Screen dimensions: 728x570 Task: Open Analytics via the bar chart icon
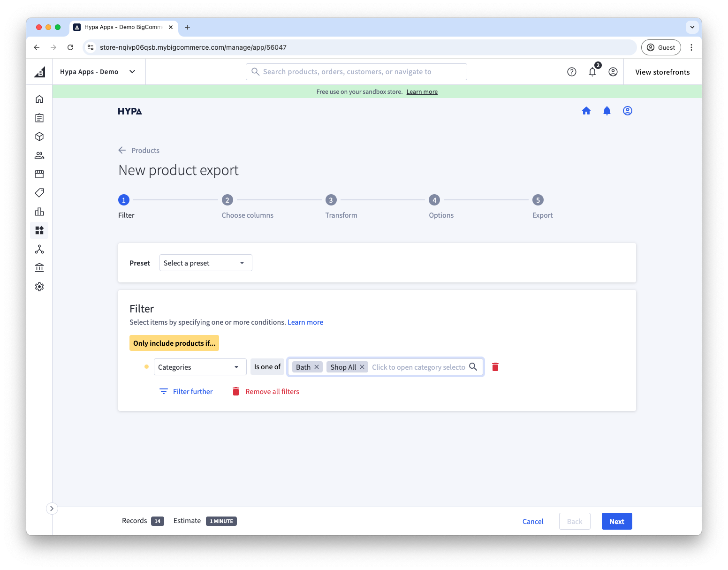click(x=39, y=212)
